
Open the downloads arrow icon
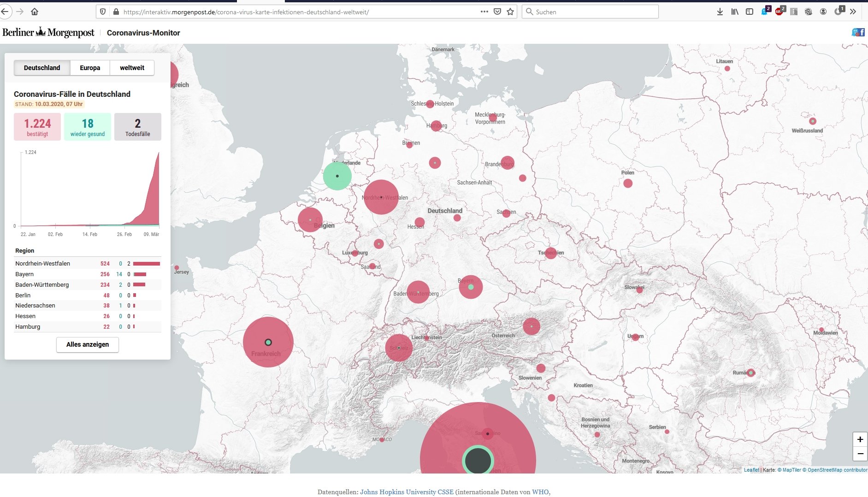(720, 12)
